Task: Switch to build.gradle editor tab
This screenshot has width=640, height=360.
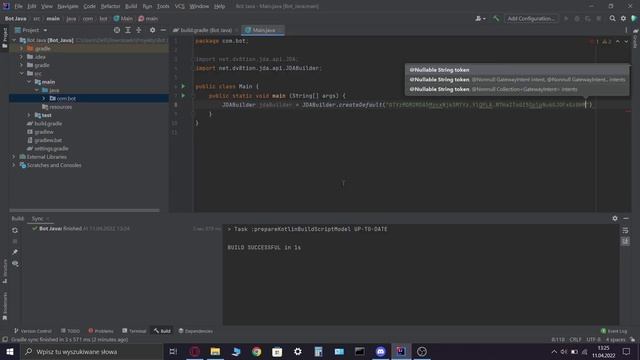Action: click(205, 30)
